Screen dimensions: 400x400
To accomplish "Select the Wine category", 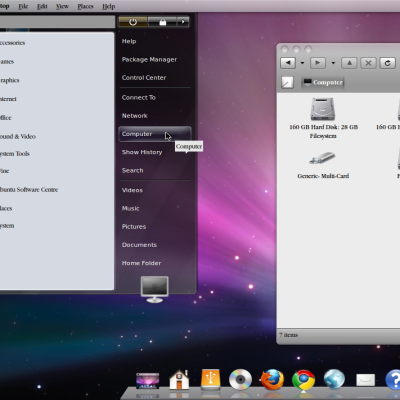I will click(4, 171).
